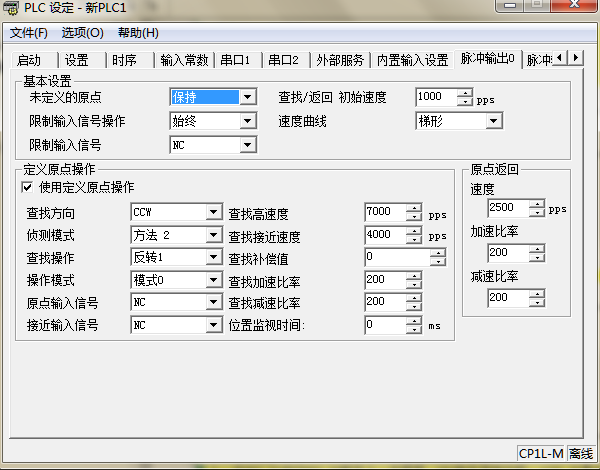This screenshot has width=600, height=470.
Task: Increase the 查找高速度 value with up arrow
Action: (x=414, y=208)
